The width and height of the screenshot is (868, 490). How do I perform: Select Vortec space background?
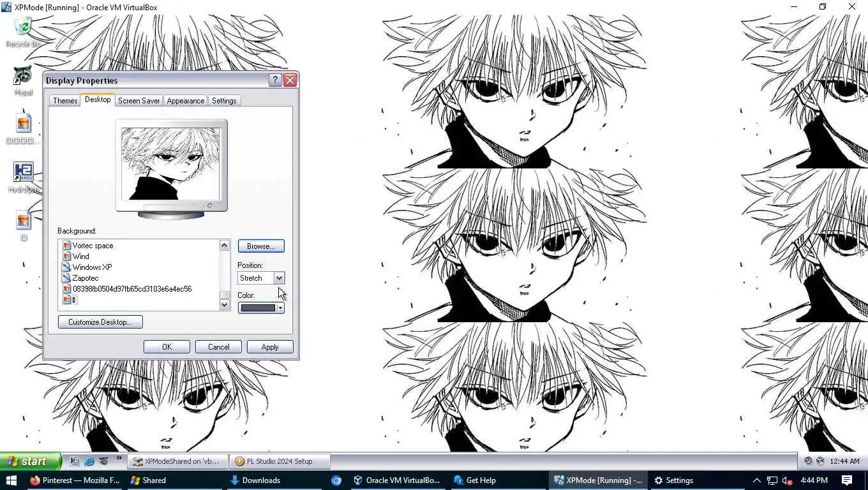93,246
